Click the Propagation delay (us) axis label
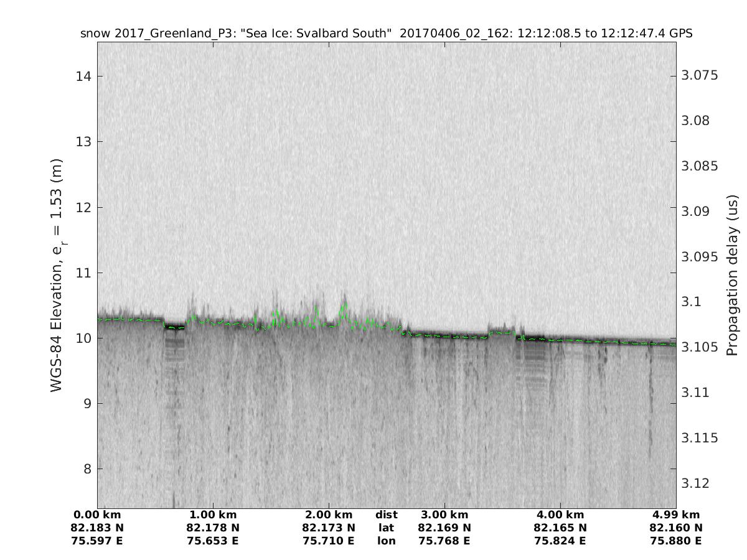747x560 pixels. click(732, 274)
